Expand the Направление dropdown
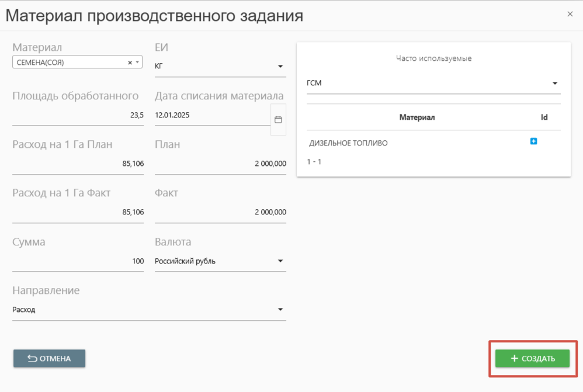 click(280, 310)
